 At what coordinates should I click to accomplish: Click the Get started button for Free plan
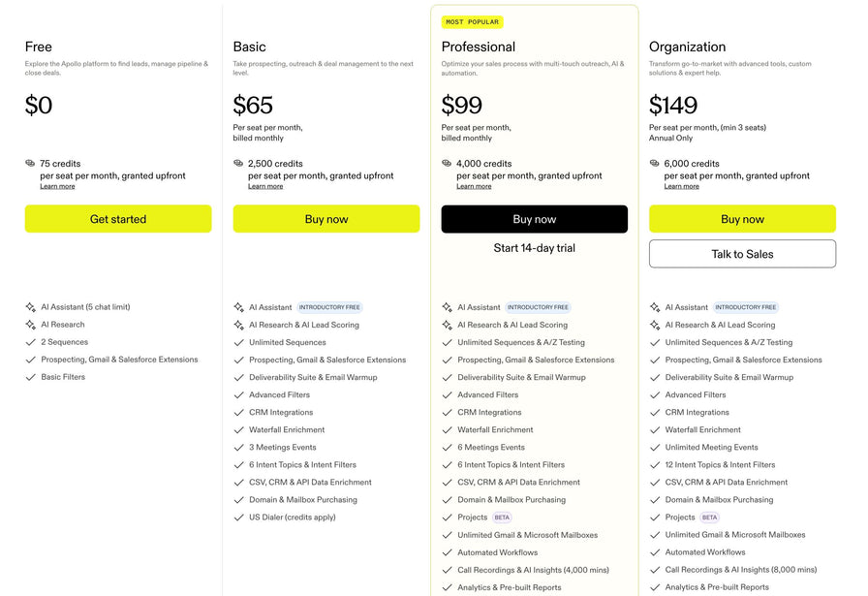(x=118, y=219)
